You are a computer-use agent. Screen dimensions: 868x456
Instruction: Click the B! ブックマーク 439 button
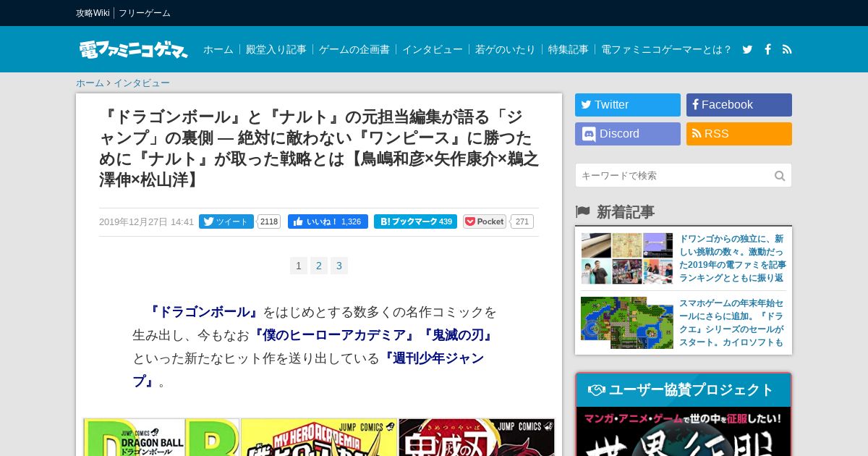[x=415, y=221]
